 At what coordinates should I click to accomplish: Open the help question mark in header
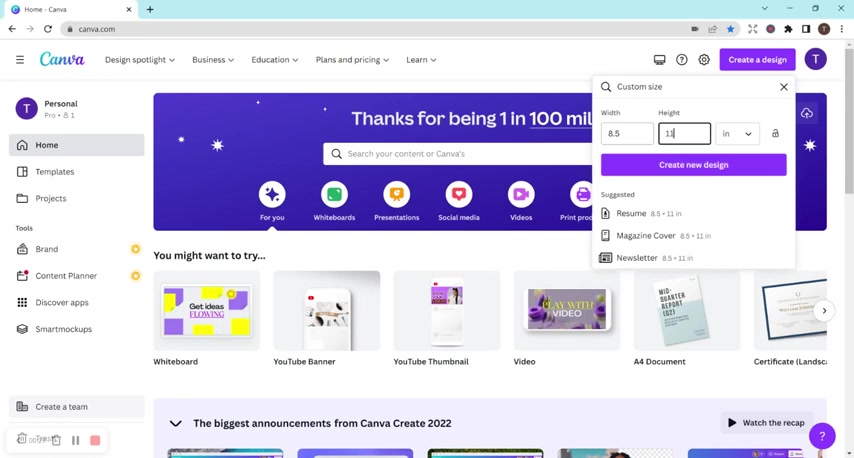[681, 60]
